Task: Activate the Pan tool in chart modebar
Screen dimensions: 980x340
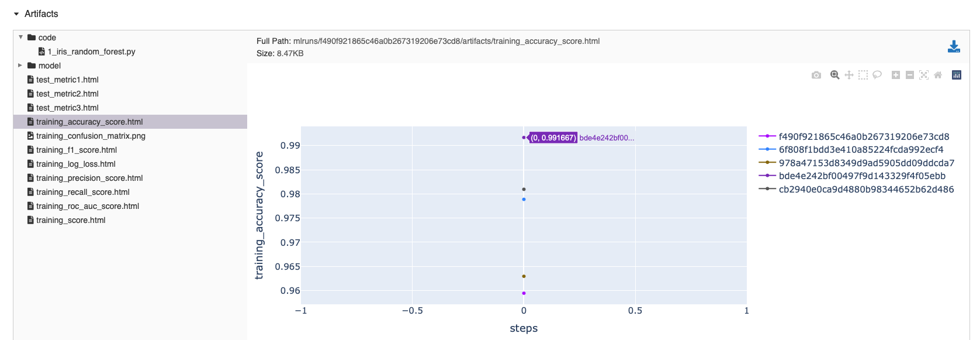Action: click(x=849, y=75)
